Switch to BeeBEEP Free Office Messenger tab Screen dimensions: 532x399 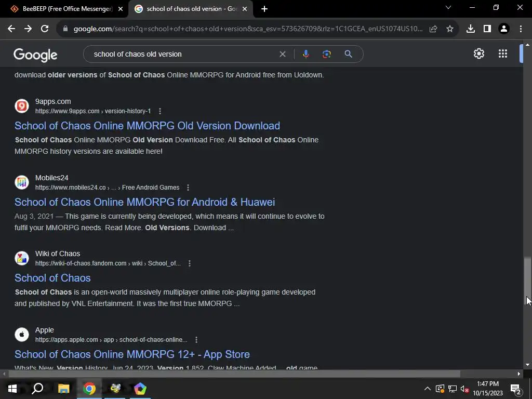point(64,9)
